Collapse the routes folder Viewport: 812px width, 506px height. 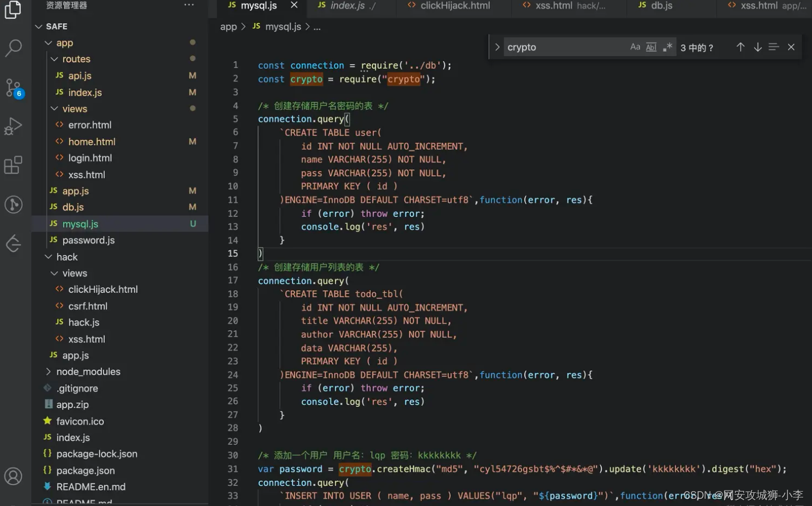click(54, 59)
